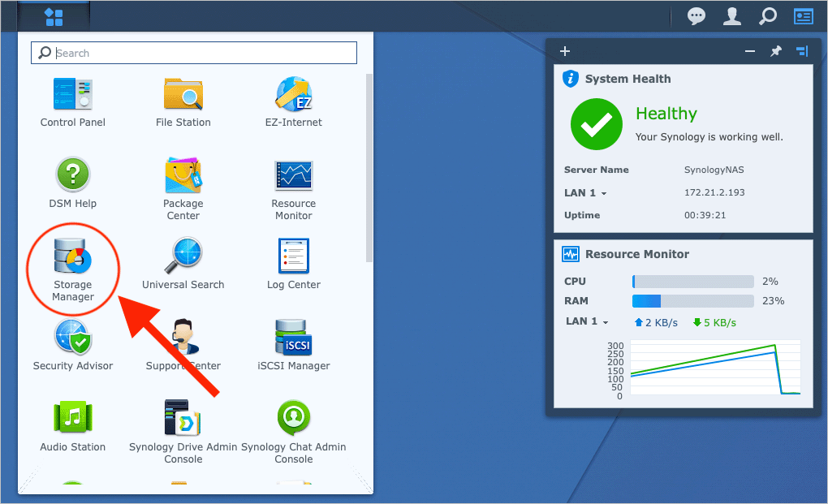Click uptime value 00:39:21
The image size is (828, 504).
(x=705, y=215)
